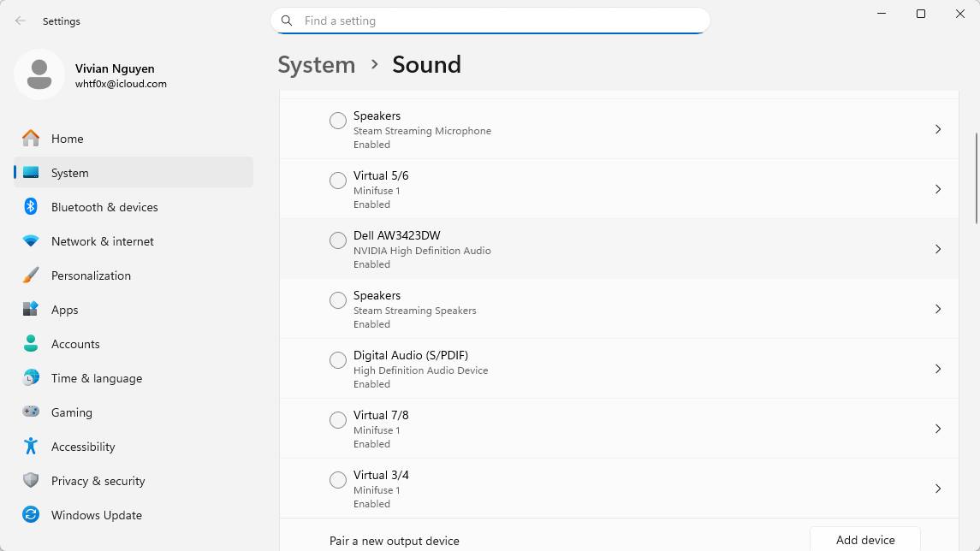Expand Steam Streaming Speakers device details
This screenshot has width=980, height=551.
[x=938, y=309]
